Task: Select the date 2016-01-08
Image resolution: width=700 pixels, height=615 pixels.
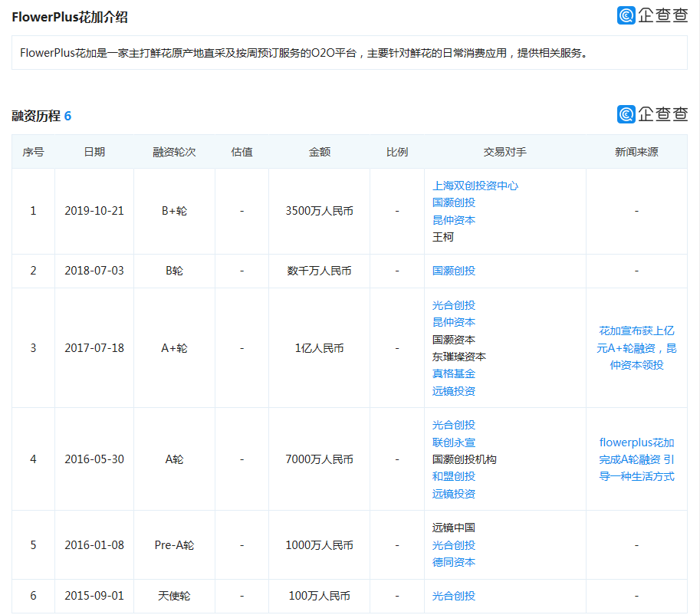Action: tap(94, 545)
